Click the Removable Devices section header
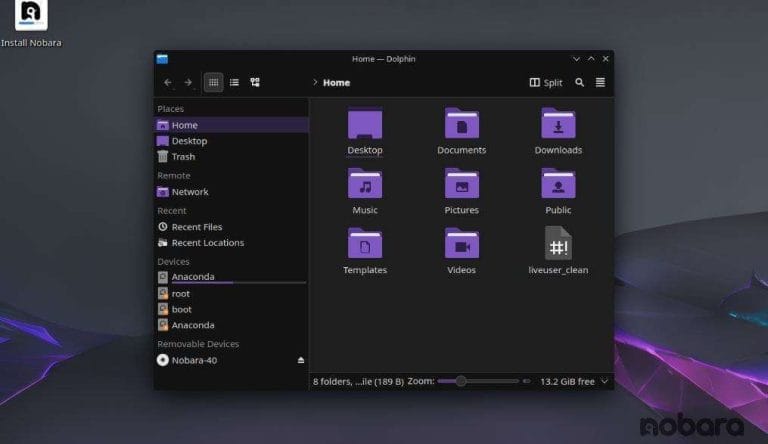 pyautogui.click(x=198, y=344)
